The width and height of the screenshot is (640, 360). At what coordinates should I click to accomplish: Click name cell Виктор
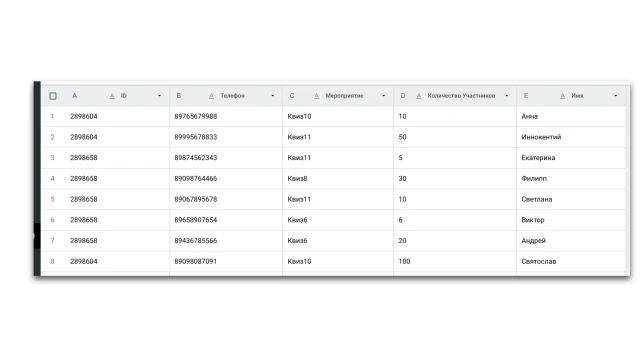[x=571, y=220]
